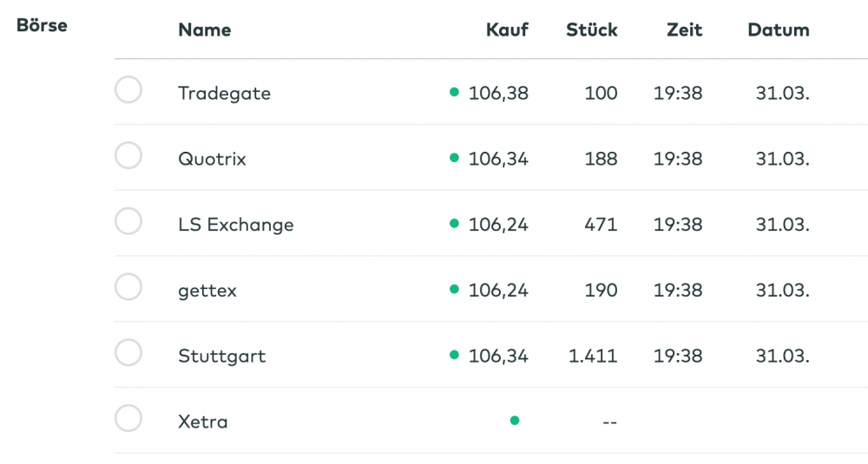The width and height of the screenshot is (868, 464).
Task: Click the Zeit column header
Action: [684, 30]
